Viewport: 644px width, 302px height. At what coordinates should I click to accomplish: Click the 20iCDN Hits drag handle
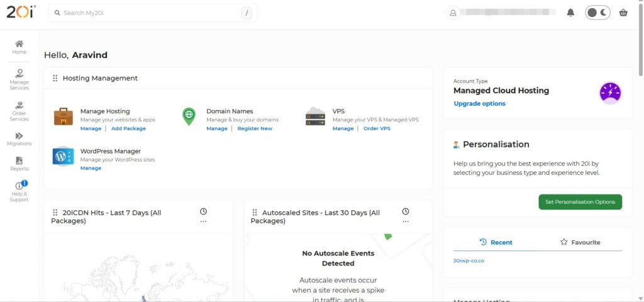tap(55, 213)
